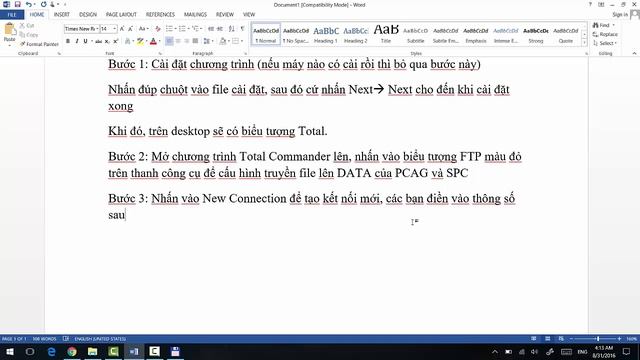
Task: Open Bullets list dropdown
Action: (176, 29)
